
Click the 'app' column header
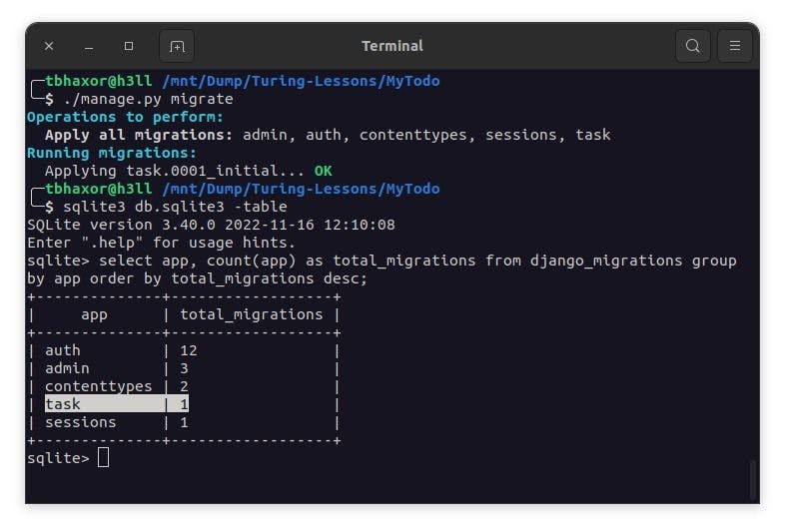[x=94, y=314]
